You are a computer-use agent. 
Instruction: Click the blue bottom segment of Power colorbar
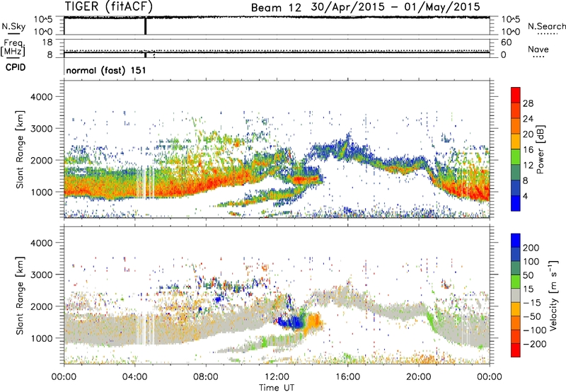(516, 203)
